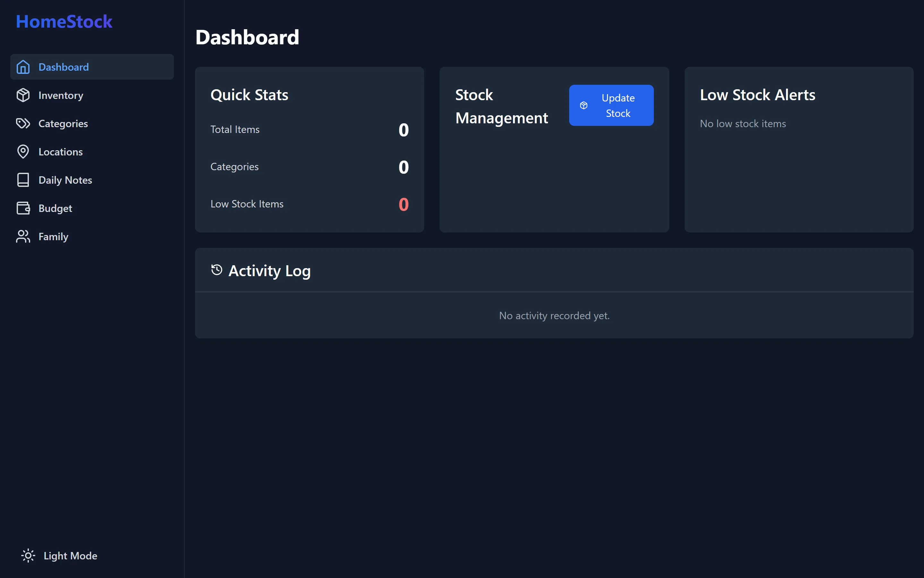Click the Family people icon

point(23,237)
